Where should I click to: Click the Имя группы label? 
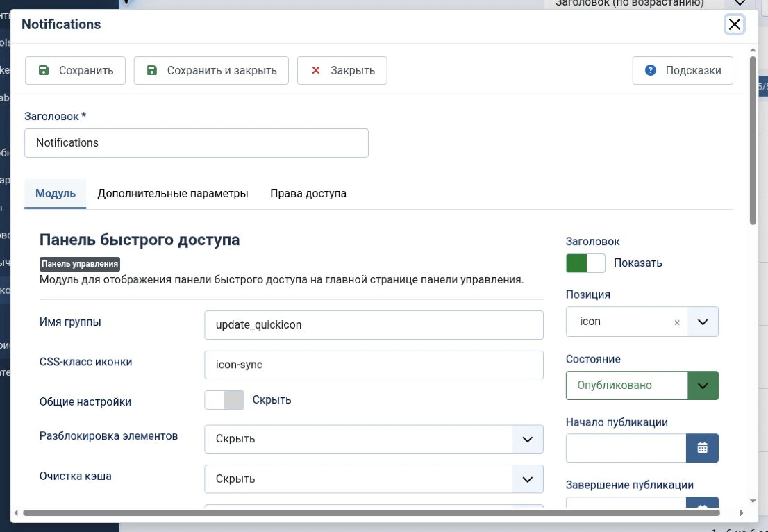tap(71, 322)
